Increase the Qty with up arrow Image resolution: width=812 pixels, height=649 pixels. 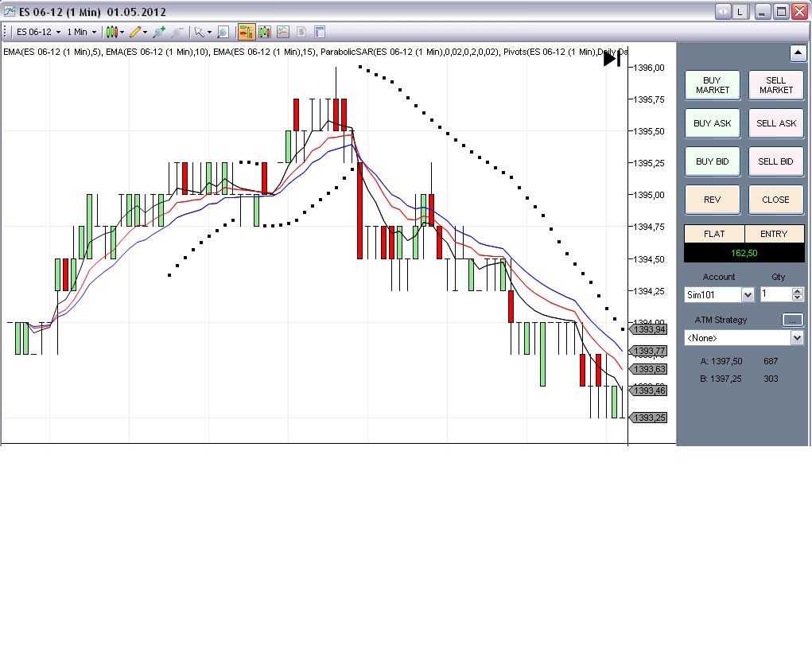[798, 290]
